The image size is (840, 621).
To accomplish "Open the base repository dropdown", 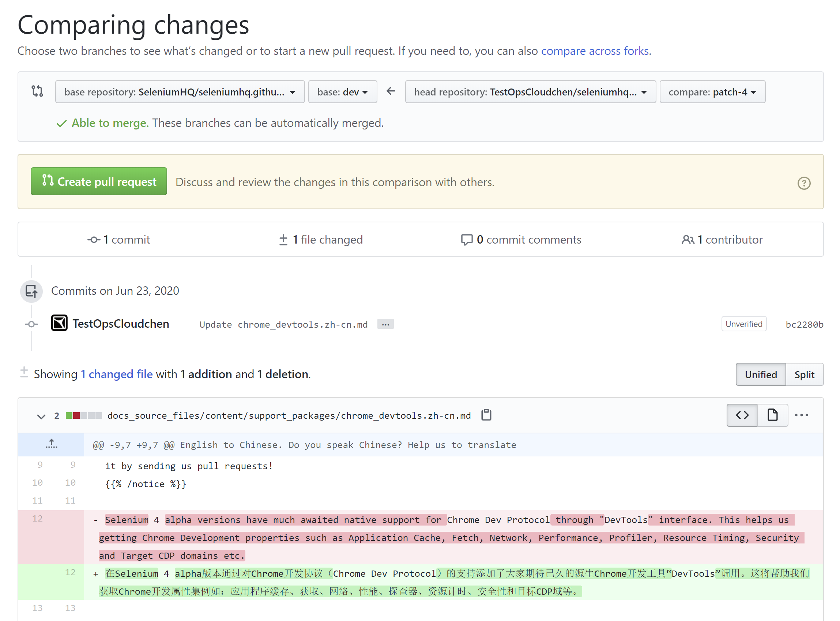I will click(x=180, y=92).
